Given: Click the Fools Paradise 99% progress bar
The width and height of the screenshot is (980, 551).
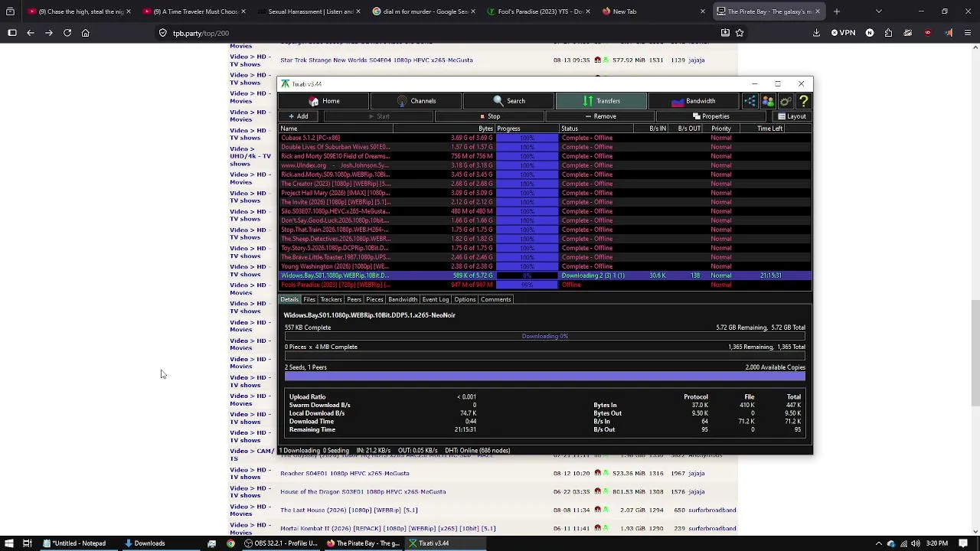Looking at the screenshot, I should point(527,285).
